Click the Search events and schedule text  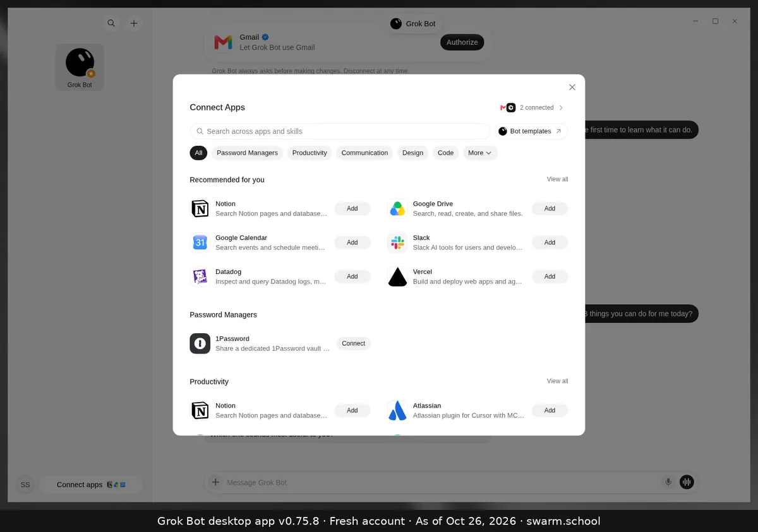270,247
